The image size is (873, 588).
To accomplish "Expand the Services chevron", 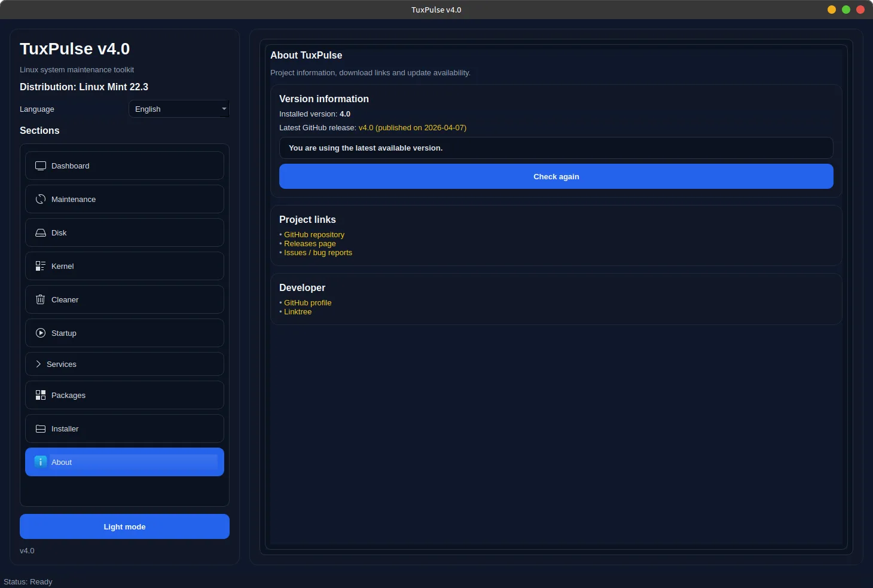I will coord(38,364).
